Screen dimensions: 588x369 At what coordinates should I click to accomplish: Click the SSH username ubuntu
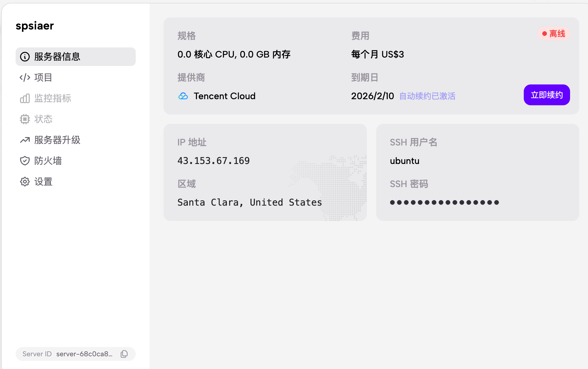[405, 161]
